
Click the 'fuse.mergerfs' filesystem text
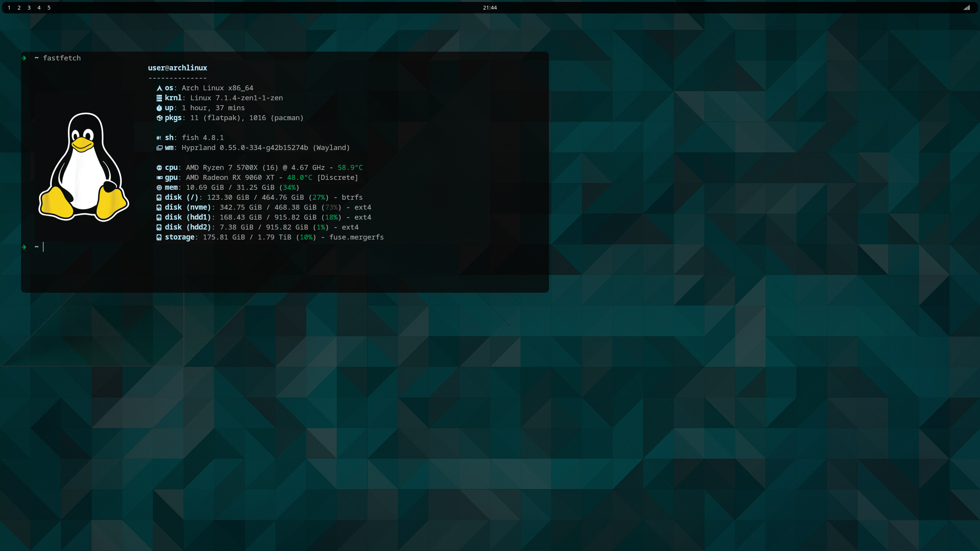pos(356,237)
